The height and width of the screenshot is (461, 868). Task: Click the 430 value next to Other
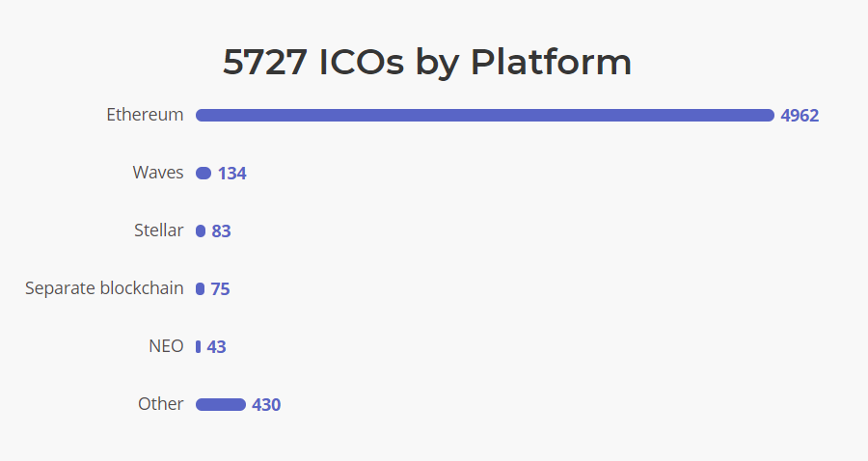click(266, 405)
